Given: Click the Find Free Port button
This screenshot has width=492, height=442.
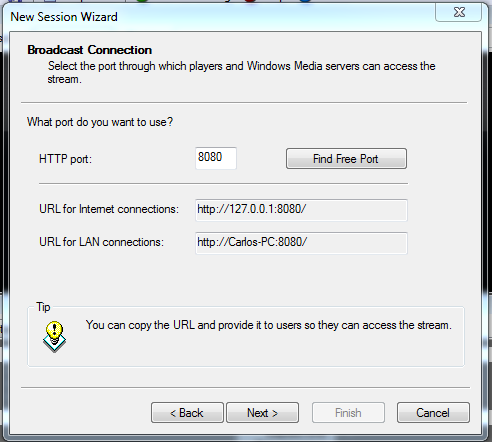Looking at the screenshot, I should [x=346, y=159].
